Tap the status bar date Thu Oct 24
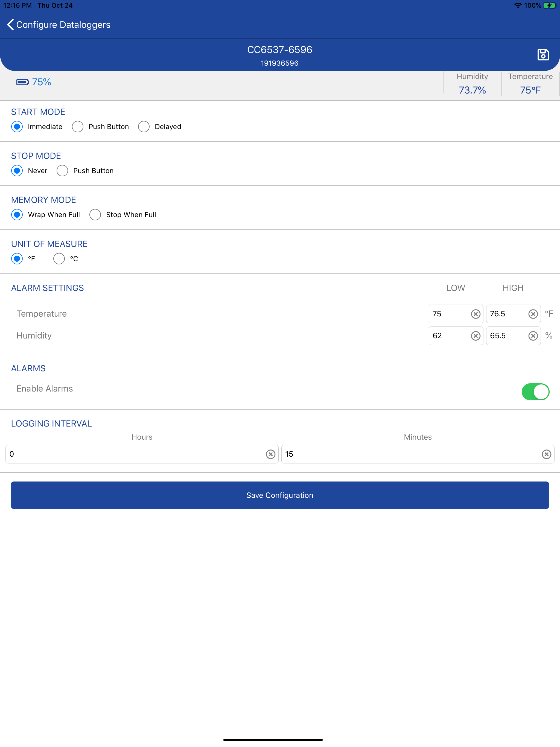 (x=55, y=5)
